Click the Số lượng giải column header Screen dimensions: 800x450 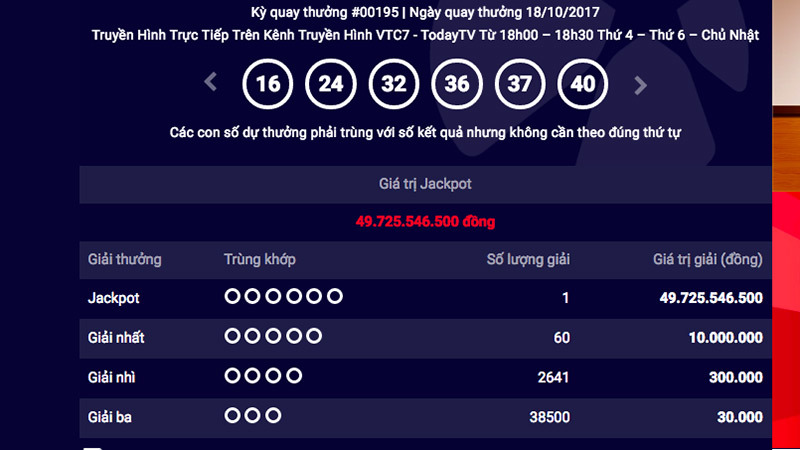[528, 260]
